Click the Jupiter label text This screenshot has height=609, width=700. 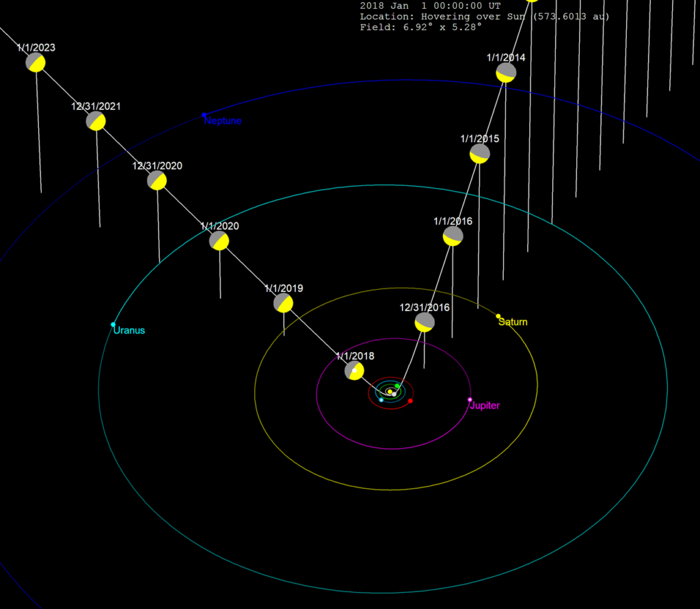coord(485,405)
